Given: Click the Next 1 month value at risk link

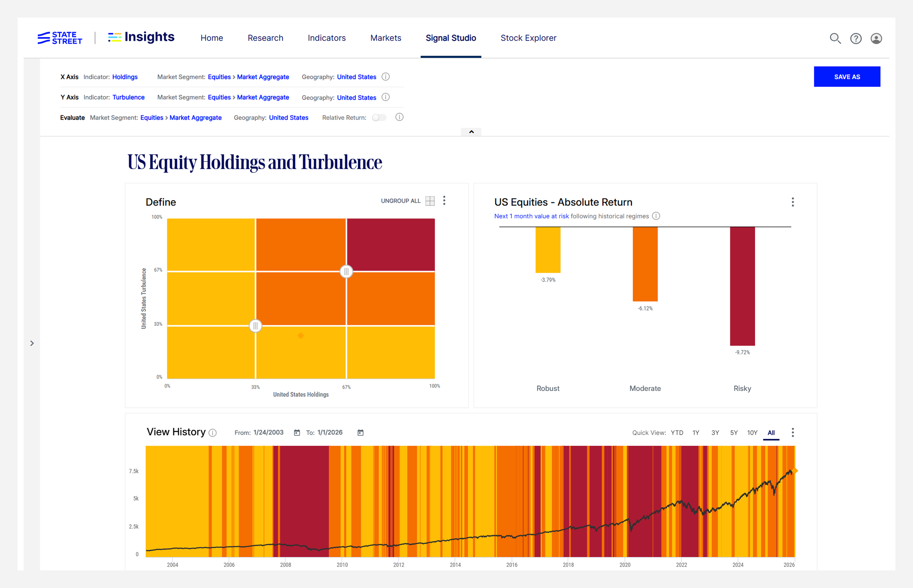Looking at the screenshot, I should point(531,216).
